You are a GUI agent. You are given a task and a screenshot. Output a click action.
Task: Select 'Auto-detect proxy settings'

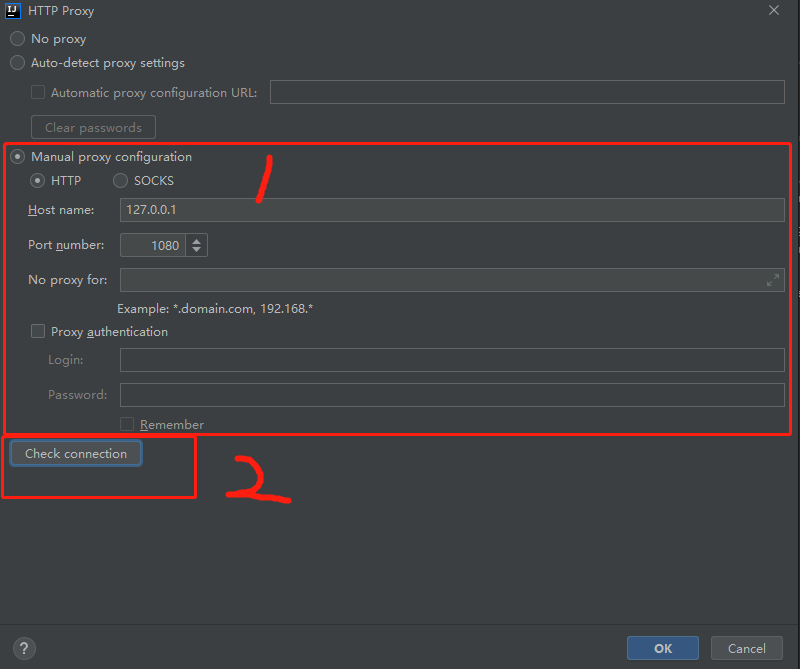point(16,62)
